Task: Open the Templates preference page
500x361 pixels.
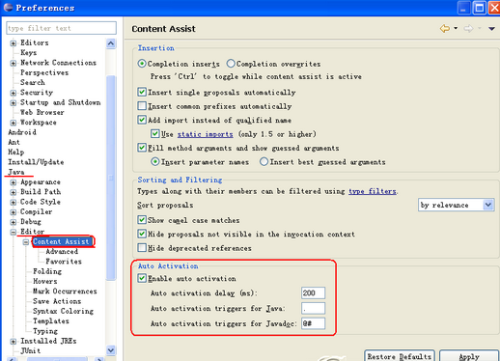Action: pos(51,321)
